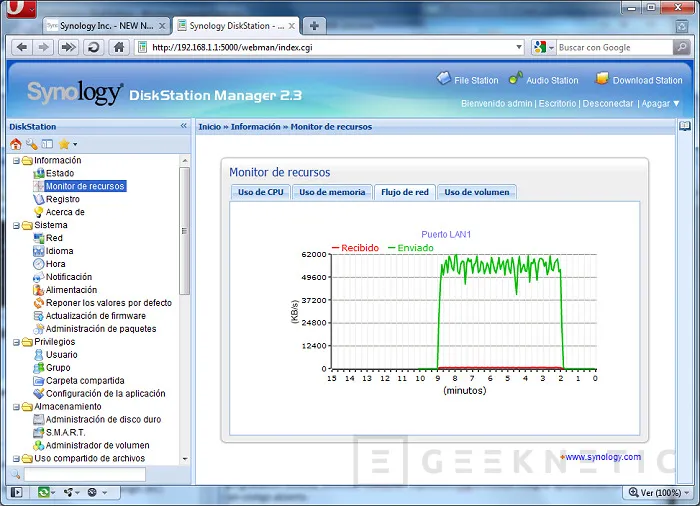Close the Synology Inc. NEW tab

[x=162, y=26]
